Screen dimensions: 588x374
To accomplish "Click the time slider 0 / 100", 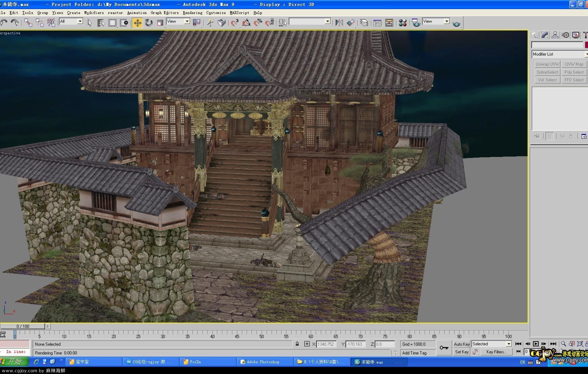I will (x=23, y=326).
